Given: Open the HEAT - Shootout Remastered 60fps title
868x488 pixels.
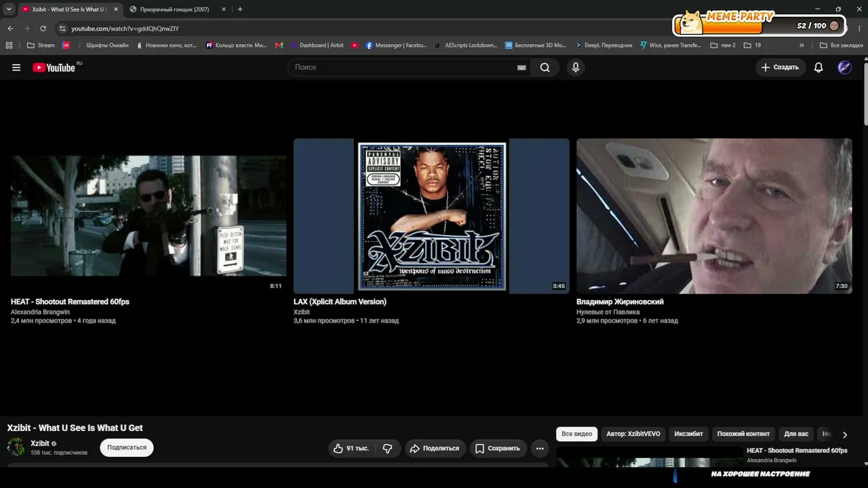Looking at the screenshot, I should click(70, 302).
